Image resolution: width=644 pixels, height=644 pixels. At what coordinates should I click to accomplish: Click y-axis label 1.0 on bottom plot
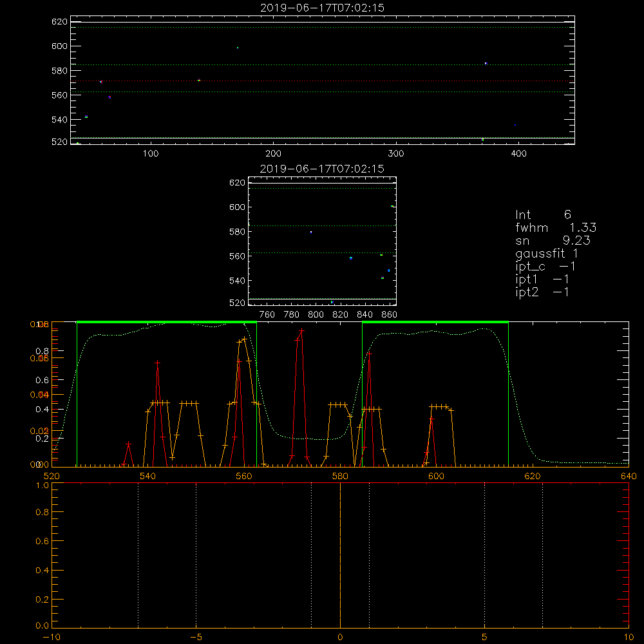43,486
